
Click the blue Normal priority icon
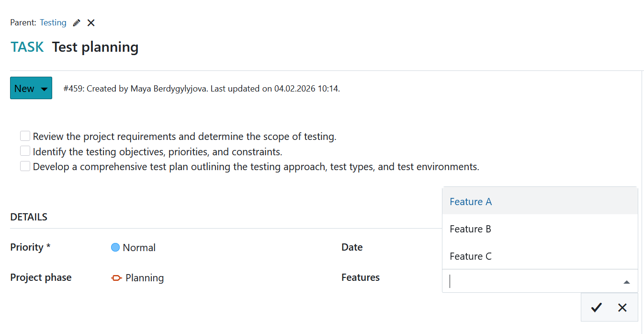point(115,247)
